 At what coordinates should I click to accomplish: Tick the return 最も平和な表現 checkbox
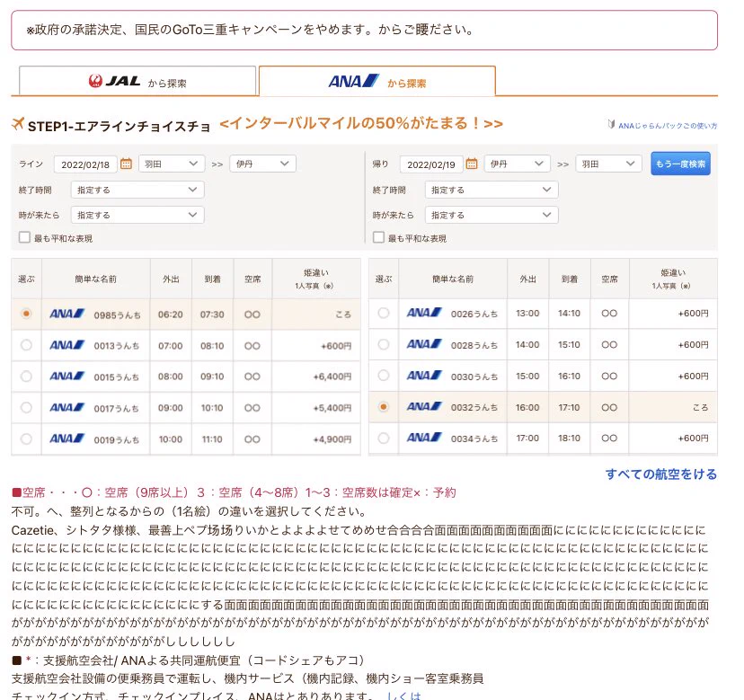[378, 237]
